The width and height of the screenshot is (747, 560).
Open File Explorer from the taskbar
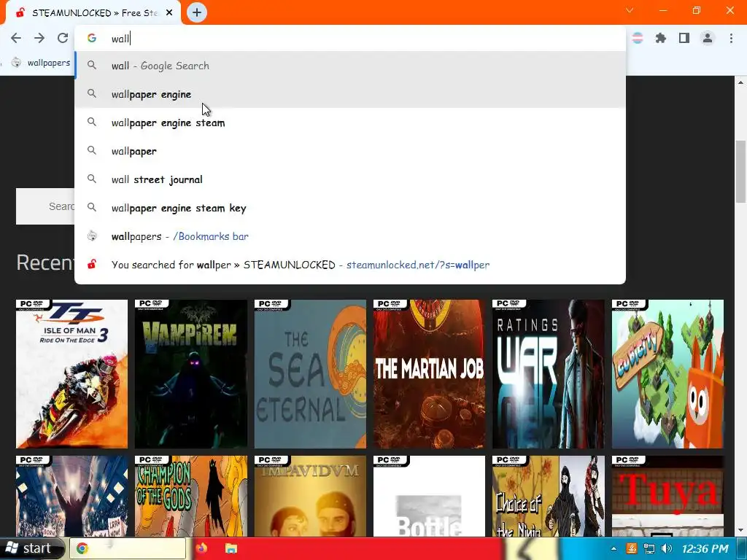tap(231, 548)
